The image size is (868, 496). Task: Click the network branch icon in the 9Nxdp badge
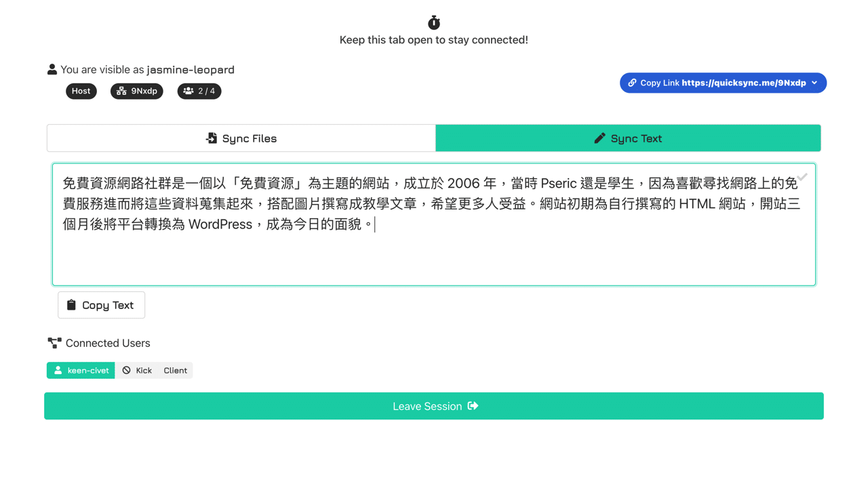point(122,91)
